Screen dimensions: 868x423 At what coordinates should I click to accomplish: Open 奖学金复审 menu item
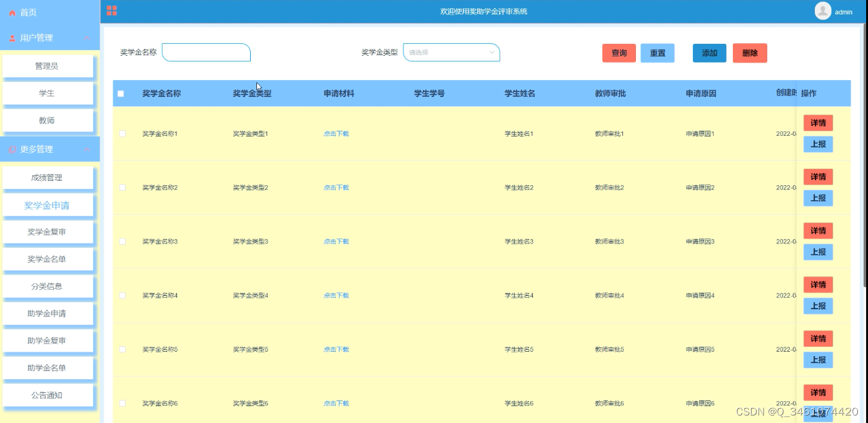click(47, 232)
